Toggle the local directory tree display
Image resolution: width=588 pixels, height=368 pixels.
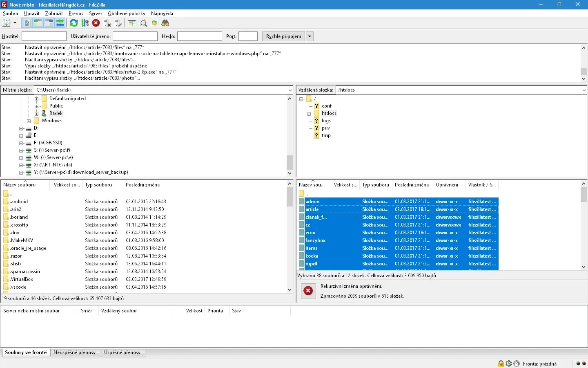click(38, 23)
